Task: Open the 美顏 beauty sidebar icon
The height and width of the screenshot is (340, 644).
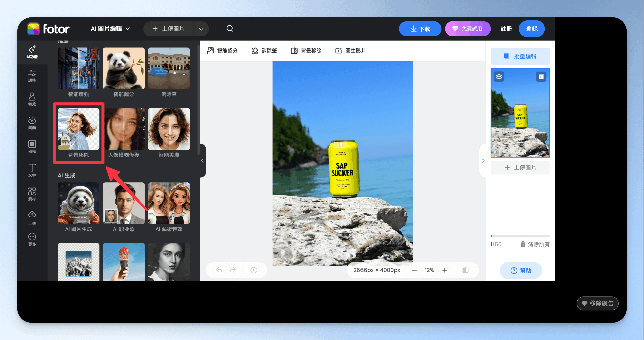Action: point(32,123)
